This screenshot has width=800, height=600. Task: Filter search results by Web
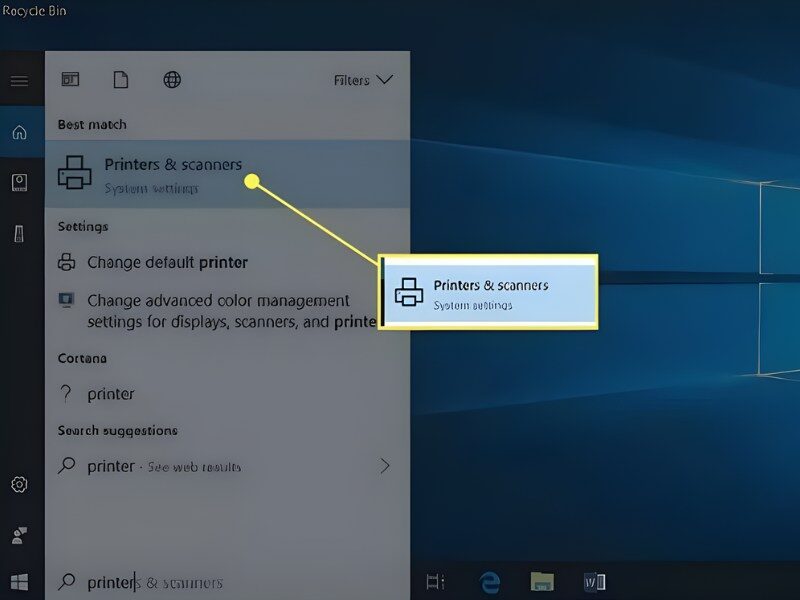(172, 80)
